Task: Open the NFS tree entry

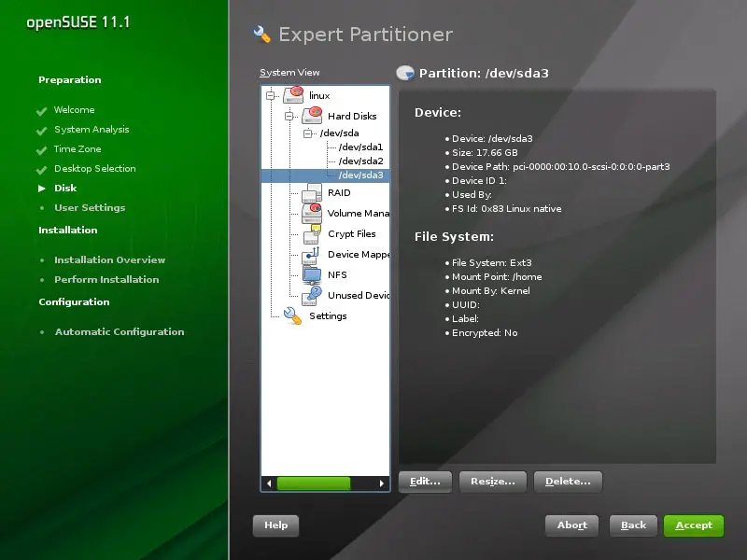Action: coord(337,274)
